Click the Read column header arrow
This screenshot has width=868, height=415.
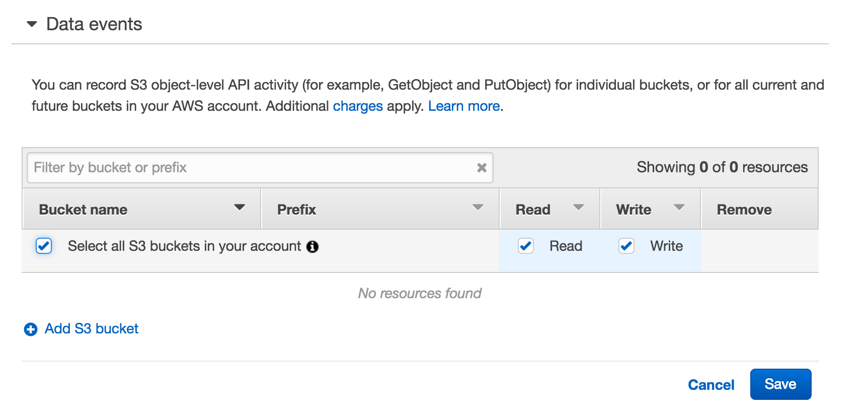[x=578, y=208]
